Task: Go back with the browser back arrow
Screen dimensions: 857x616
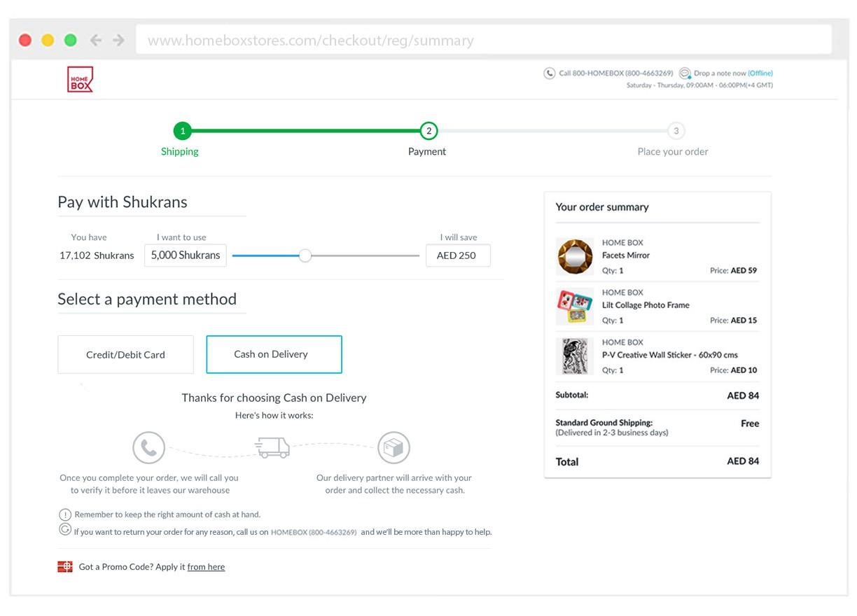Action: coord(96,40)
